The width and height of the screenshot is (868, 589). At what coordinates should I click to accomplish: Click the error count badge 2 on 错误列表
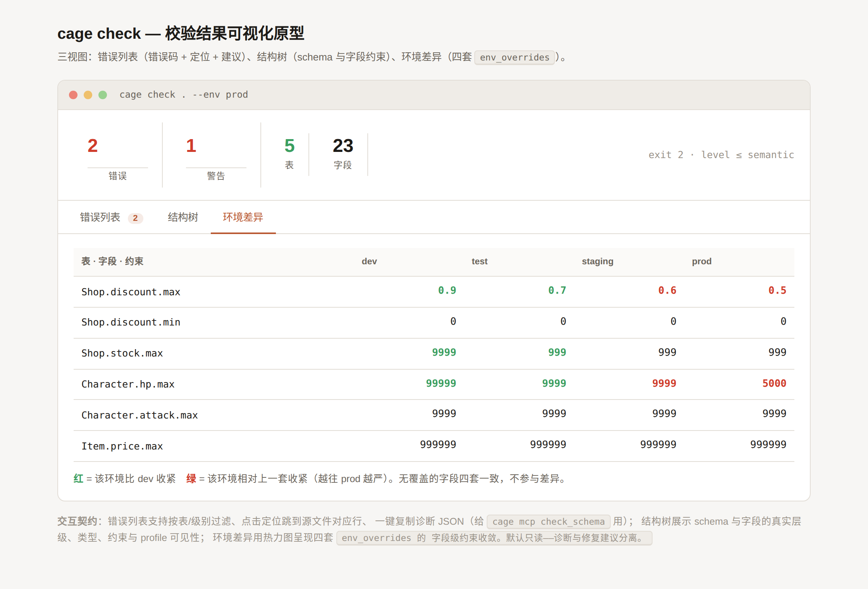coord(135,218)
